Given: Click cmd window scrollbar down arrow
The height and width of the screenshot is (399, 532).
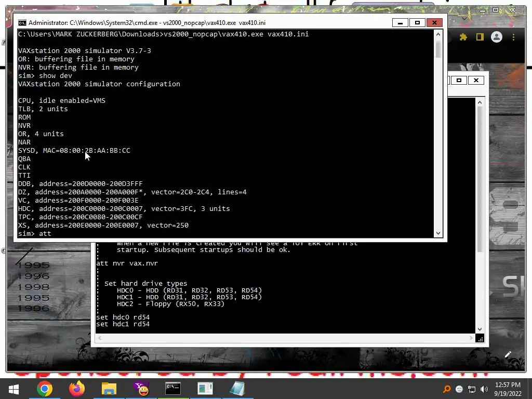Looking at the screenshot, I should point(438,233).
